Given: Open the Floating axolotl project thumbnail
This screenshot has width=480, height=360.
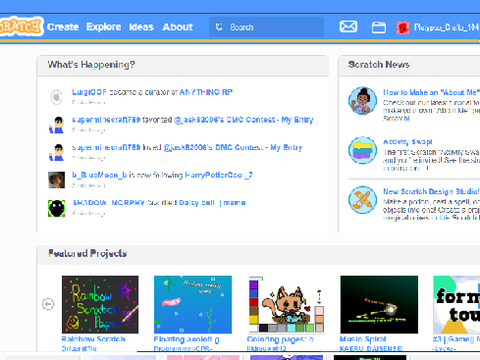Looking at the screenshot, I should coord(193,305).
